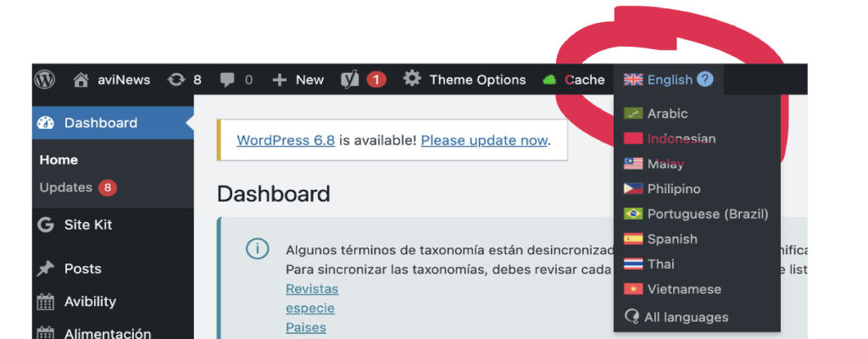This screenshot has height=339, width=868.
Task: Click the Yoast SEO notification icon
Action: coord(350,80)
